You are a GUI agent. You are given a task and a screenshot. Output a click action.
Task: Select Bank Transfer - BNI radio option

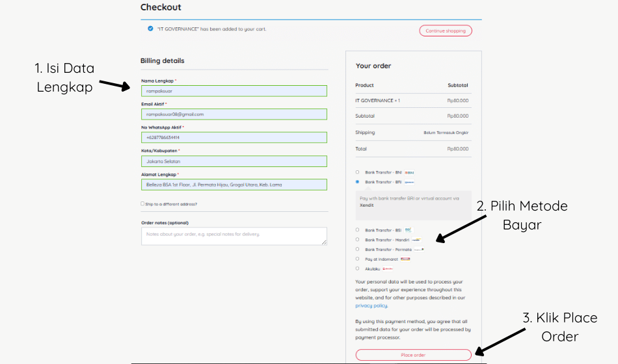[358, 172]
